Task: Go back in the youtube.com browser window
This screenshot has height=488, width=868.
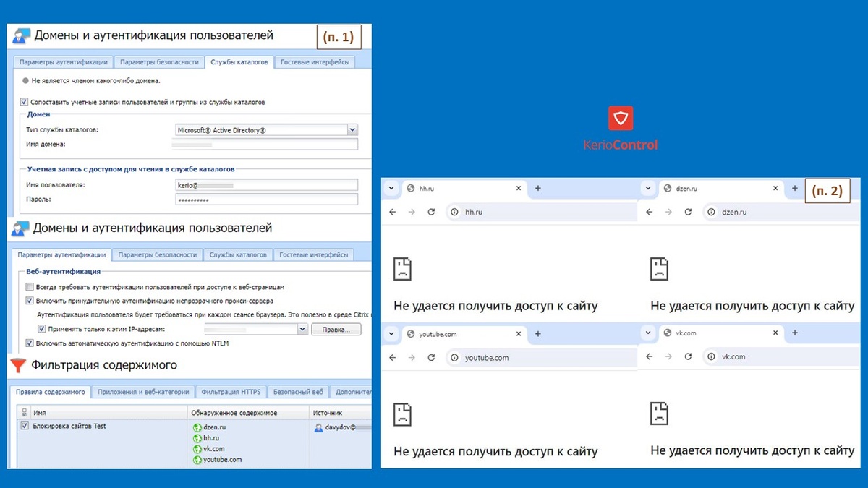Action: pyautogui.click(x=392, y=358)
